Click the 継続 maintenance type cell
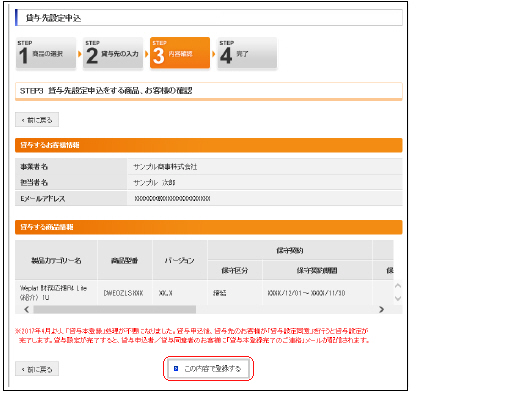Viewport: 521px width, 397px height. [220, 293]
